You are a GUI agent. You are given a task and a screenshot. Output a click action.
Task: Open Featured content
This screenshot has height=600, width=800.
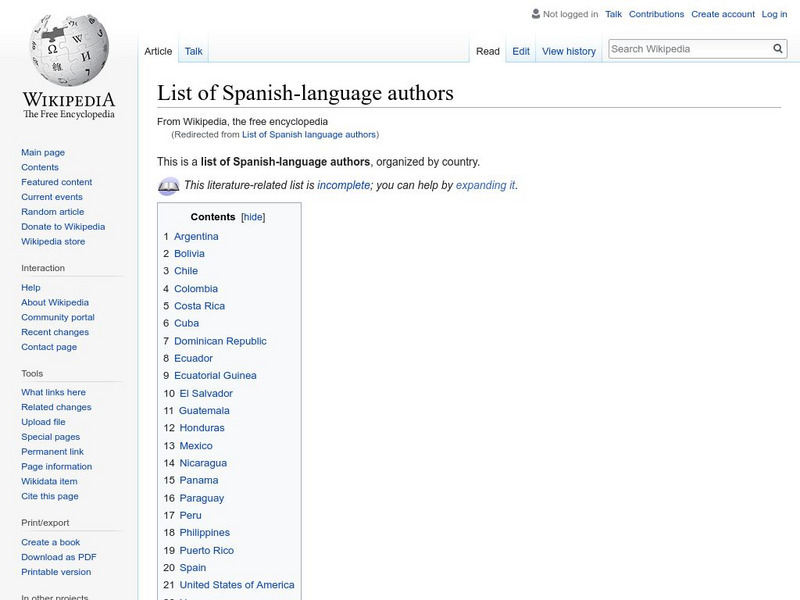pos(57,182)
